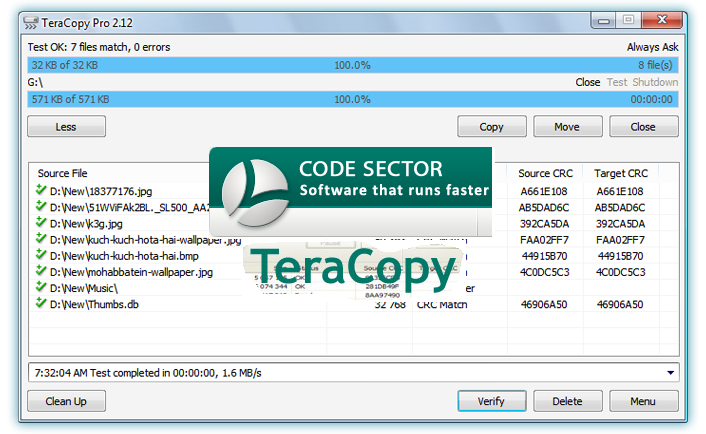Screen dimensions: 706x434
Task: Maximize the TeraCopy window
Action: pos(629,20)
